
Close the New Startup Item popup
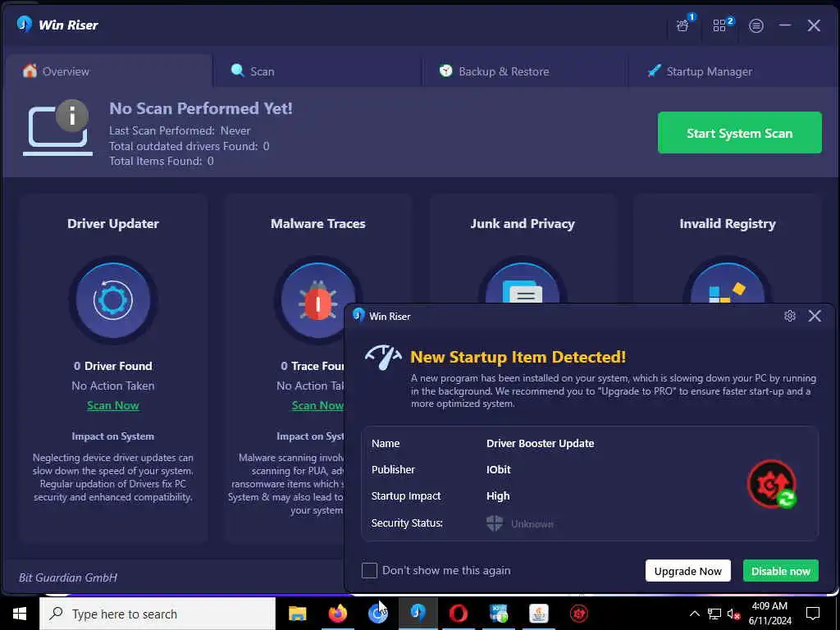815,316
